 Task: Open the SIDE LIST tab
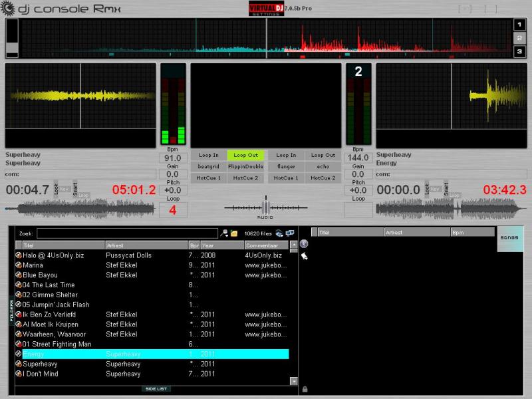(x=156, y=389)
